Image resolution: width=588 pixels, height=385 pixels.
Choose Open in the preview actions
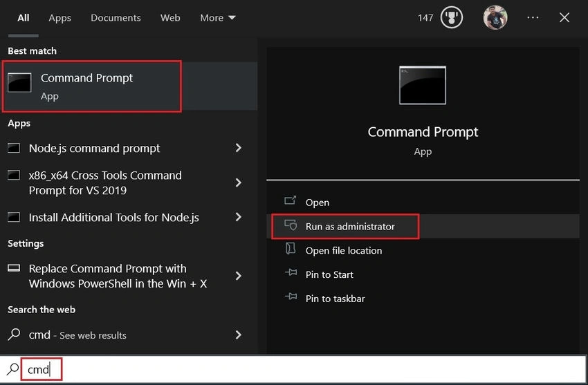click(x=423, y=203)
